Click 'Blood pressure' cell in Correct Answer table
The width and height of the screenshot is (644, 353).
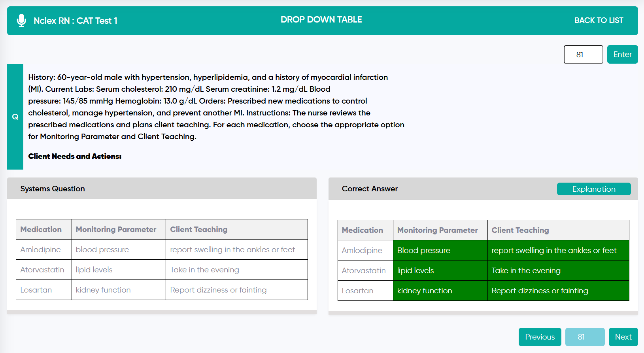point(440,250)
